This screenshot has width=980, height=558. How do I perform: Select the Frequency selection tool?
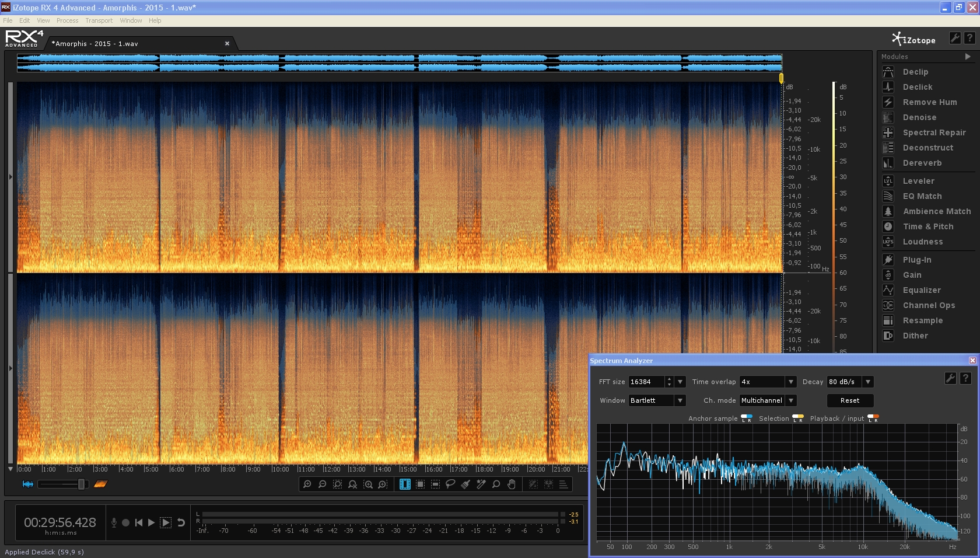tap(435, 484)
